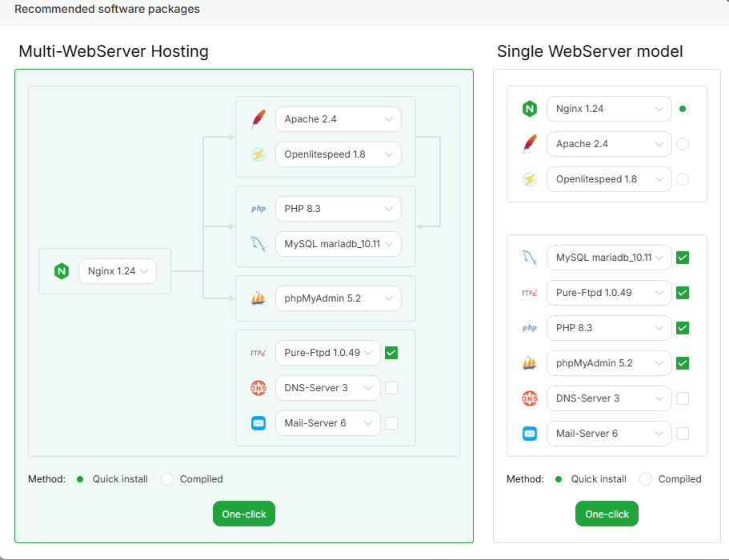Expand Mail-Server 6 dropdown in Single WebServer model
Screen dimensions: 729x560
[x=608, y=434]
